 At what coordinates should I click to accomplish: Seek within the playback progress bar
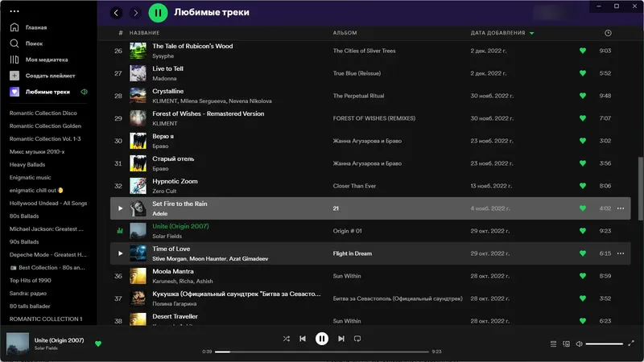321,352
